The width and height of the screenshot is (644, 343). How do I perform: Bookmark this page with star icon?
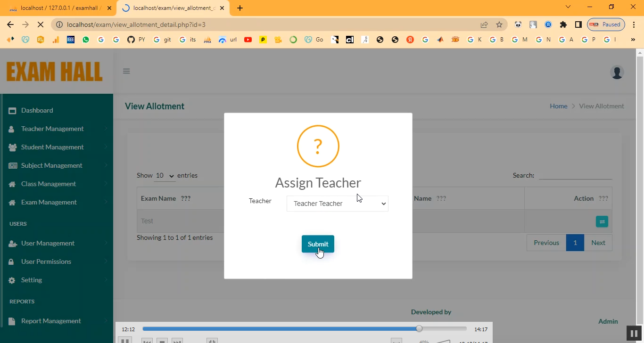(x=499, y=24)
